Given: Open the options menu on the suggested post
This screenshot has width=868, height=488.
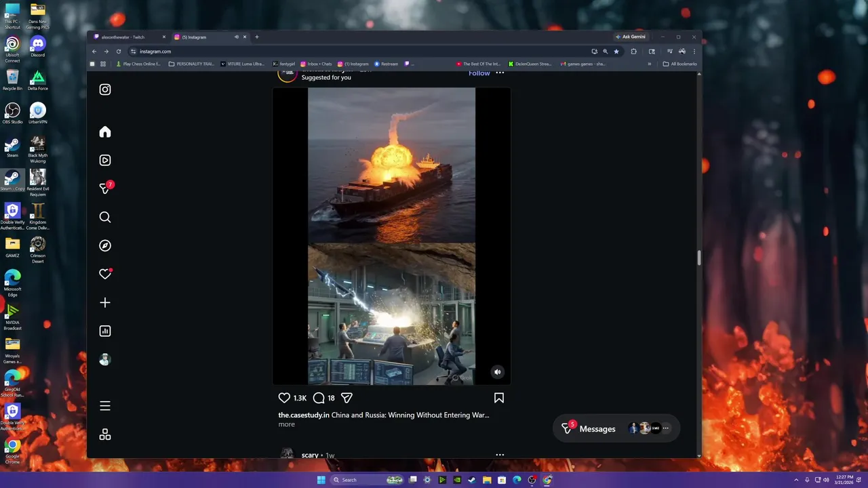Looking at the screenshot, I should pos(500,73).
